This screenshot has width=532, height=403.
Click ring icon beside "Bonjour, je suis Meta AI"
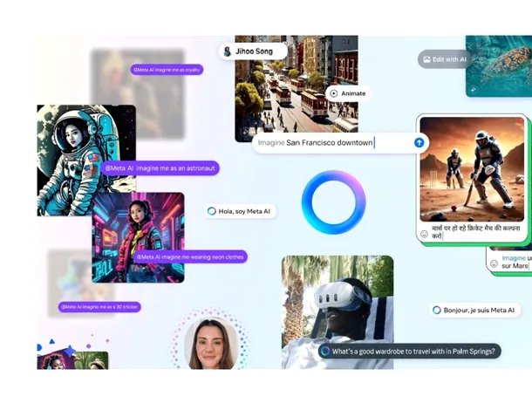436,310
